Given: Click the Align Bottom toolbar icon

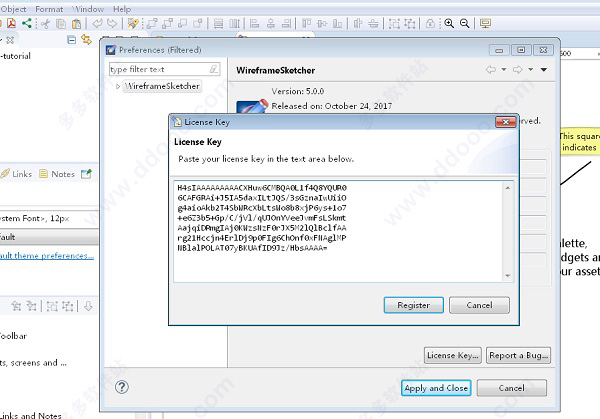Looking at the screenshot, I should pyautogui.click(x=337, y=24).
